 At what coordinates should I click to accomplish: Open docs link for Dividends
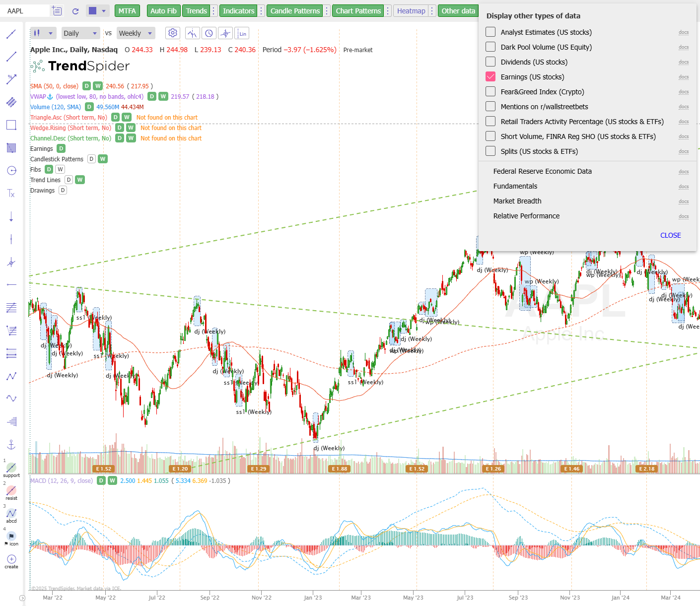coord(684,62)
